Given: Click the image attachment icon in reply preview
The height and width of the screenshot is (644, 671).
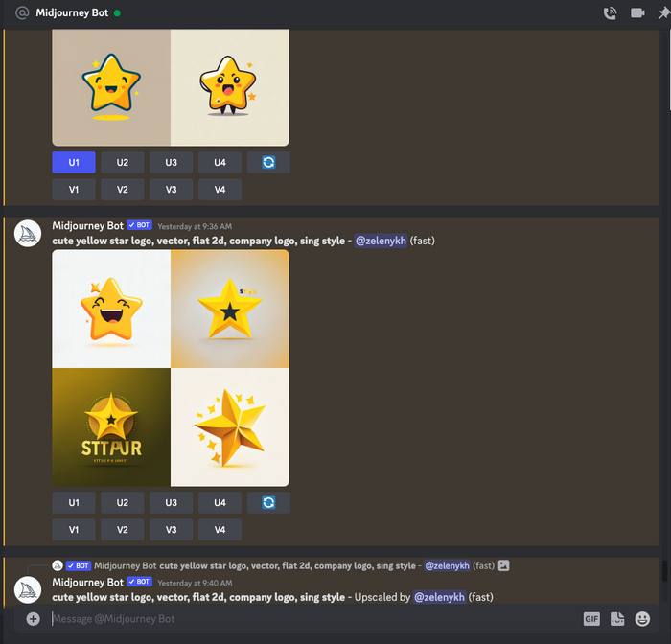Looking at the screenshot, I should [x=503, y=565].
